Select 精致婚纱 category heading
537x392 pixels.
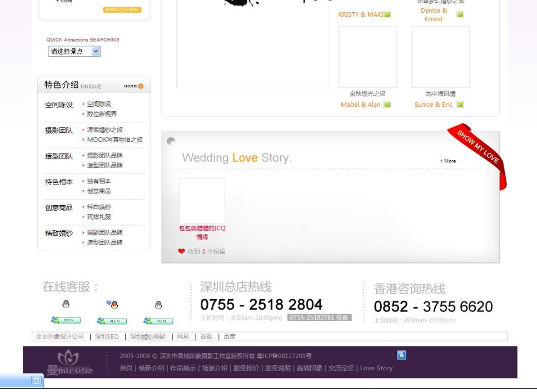(59, 234)
